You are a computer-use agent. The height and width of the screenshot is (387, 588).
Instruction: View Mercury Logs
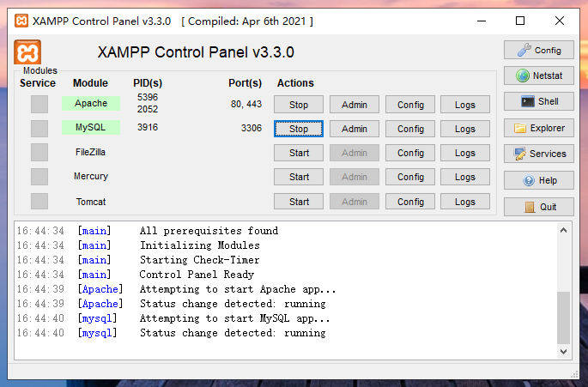point(465,177)
